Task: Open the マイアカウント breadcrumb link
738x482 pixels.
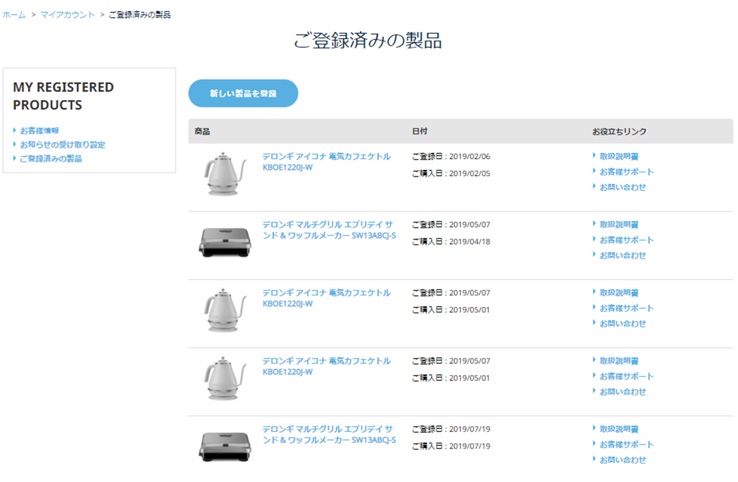Action: tap(68, 15)
